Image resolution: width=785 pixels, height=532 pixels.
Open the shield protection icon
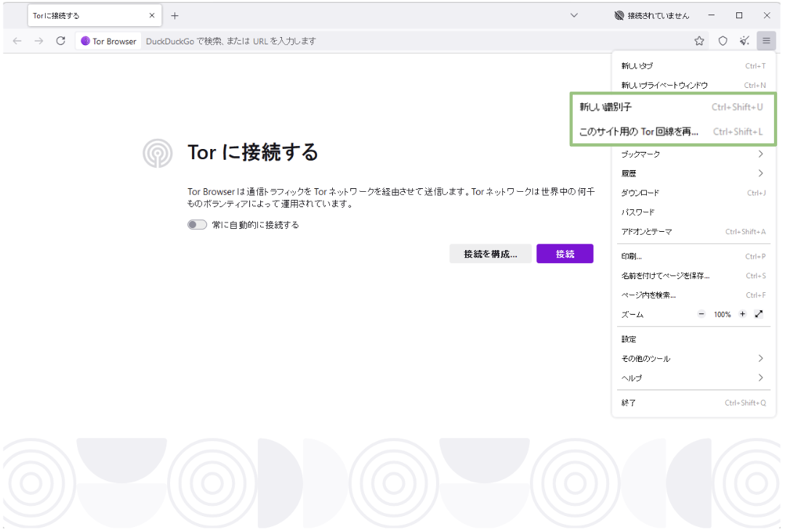click(722, 41)
